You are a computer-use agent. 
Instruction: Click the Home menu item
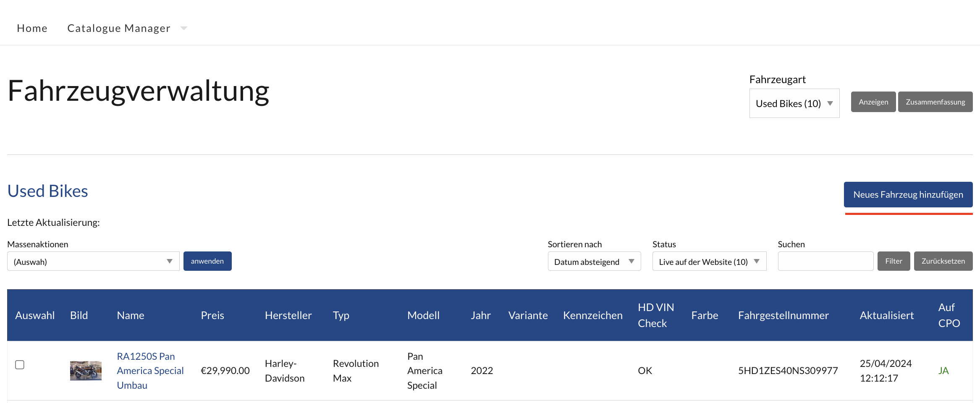click(x=32, y=28)
